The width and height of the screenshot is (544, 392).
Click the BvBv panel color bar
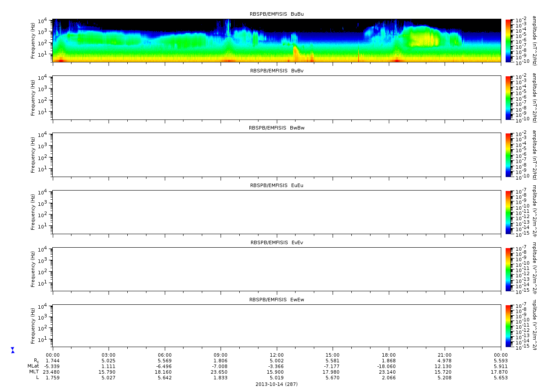click(x=508, y=98)
